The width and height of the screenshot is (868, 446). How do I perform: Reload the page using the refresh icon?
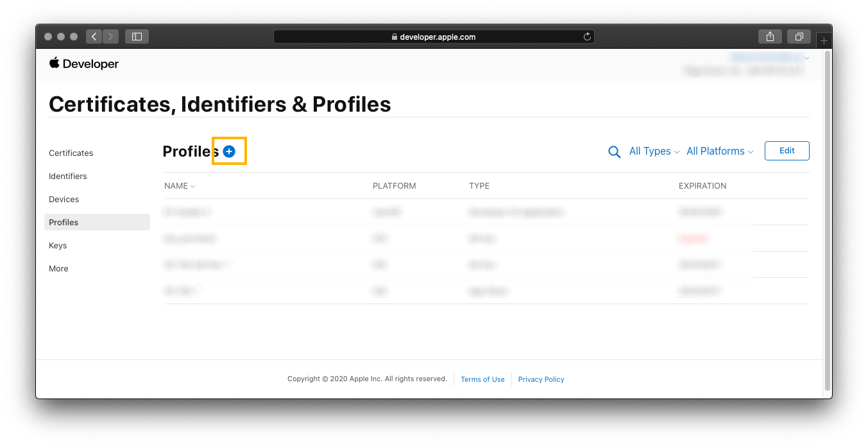[586, 37]
